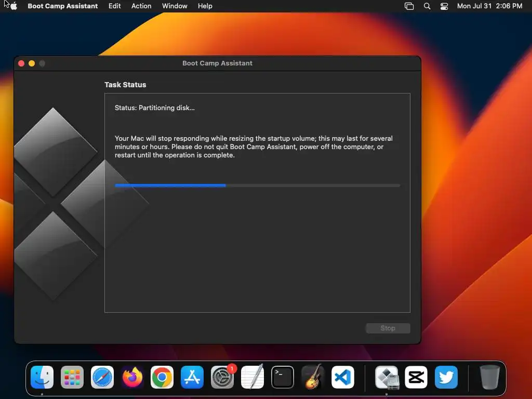Open the Trash in the dock
532x399 pixels.
490,377
